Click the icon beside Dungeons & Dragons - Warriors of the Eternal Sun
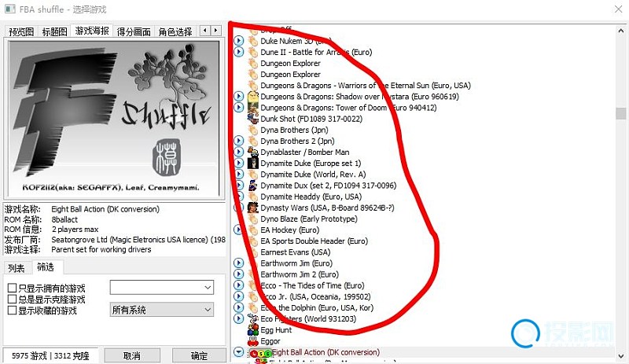This screenshot has height=364, width=629. coord(252,86)
